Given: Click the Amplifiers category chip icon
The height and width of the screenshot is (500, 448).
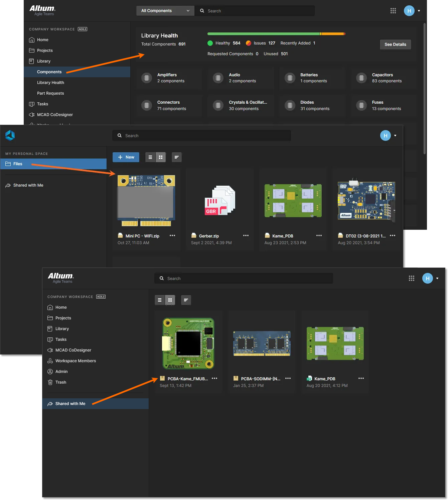Looking at the screenshot, I should (146, 78).
